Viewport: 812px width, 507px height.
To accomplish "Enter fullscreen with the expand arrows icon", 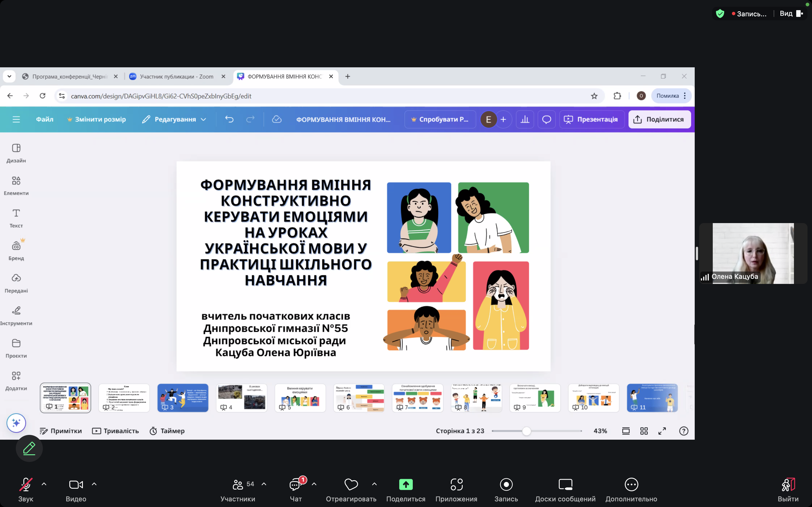I will click(662, 431).
